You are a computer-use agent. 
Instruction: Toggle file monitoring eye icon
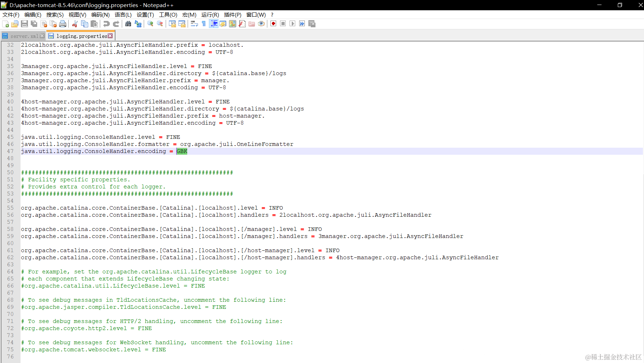pos(261,24)
